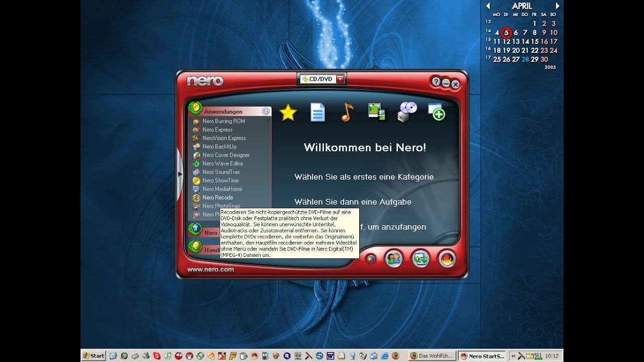Screen dimensions: 644x362
Task: Open the Windows Start menu
Action: (93, 355)
